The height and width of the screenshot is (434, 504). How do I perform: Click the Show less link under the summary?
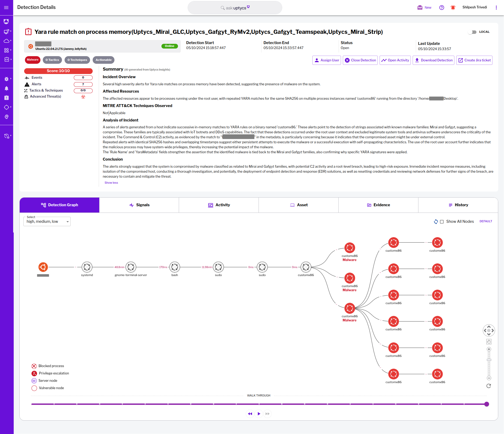click(x=111, y=183)
